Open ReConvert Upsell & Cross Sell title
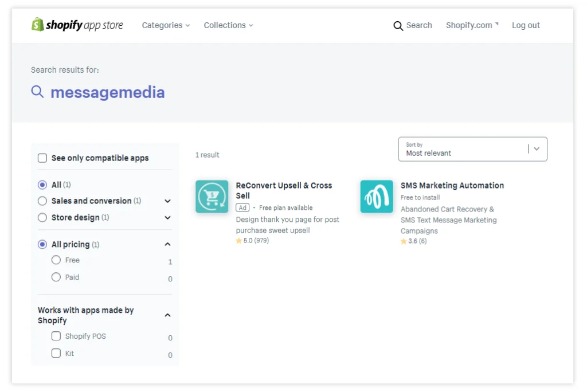The width and height of the screenshot is (587, 392). click(x=284, y=191)
